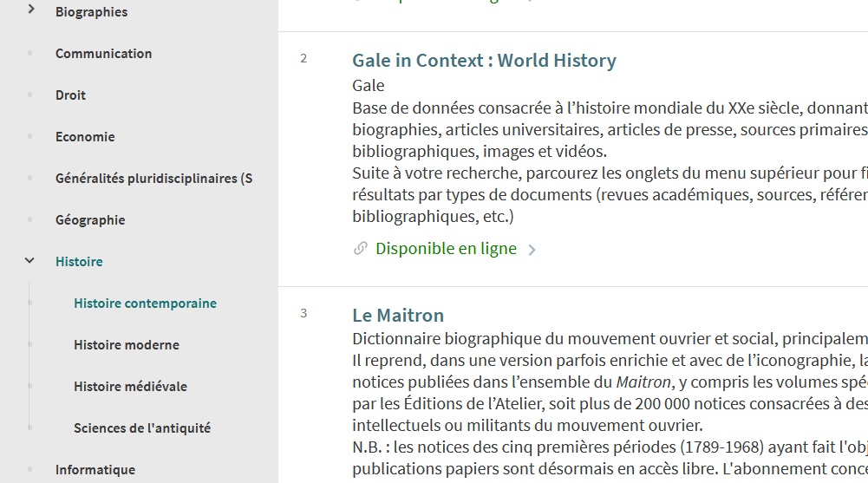The image size is (868, 483).
Task: Select the Informatique category
Action: coord(95,470)
